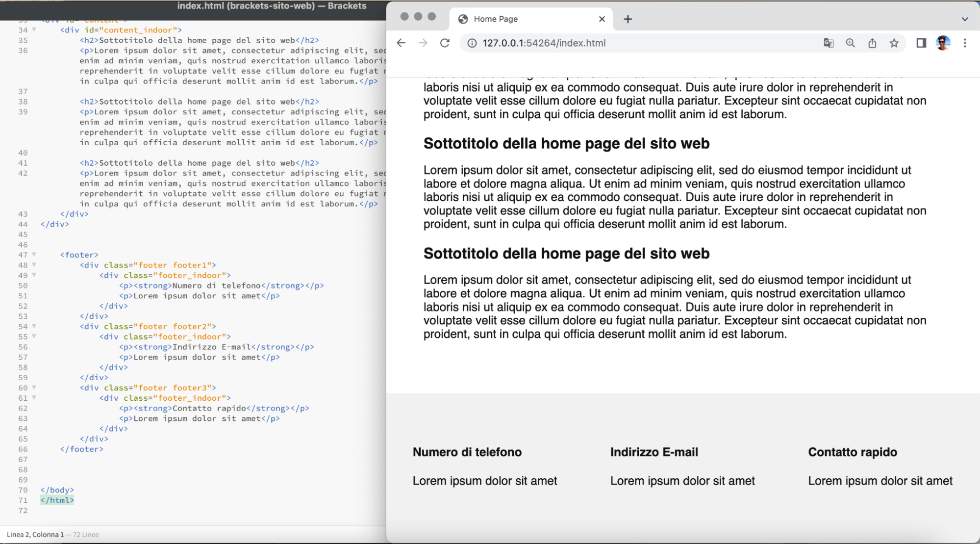Image resolution: width=980 pixels, height=544 pixels.
Task: Open Chrome three-dot menu
Action: pos(965,43)
